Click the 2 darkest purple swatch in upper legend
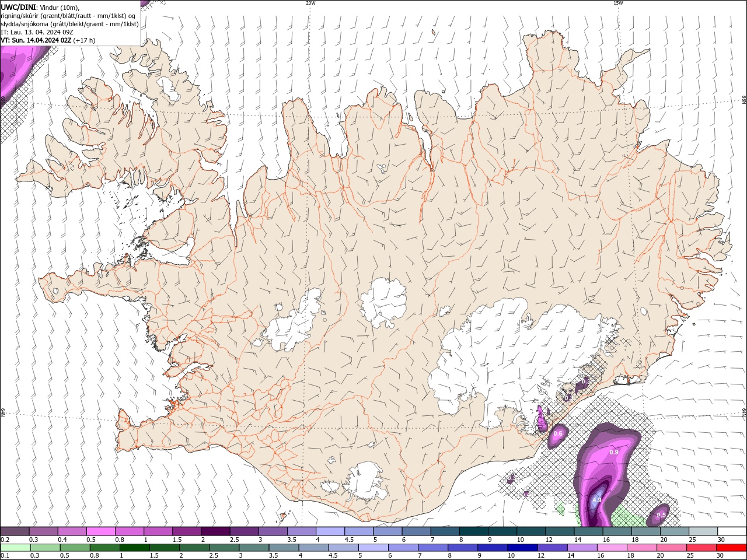 click(x=215, y=531)
